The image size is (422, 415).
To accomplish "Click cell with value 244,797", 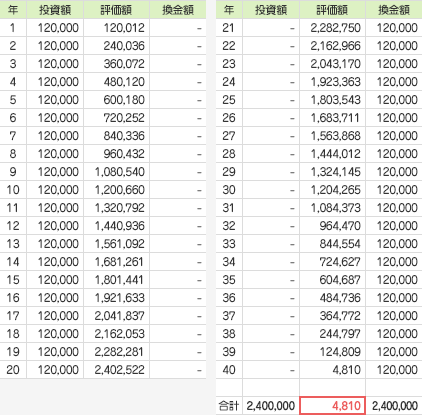I will (333, 334).
